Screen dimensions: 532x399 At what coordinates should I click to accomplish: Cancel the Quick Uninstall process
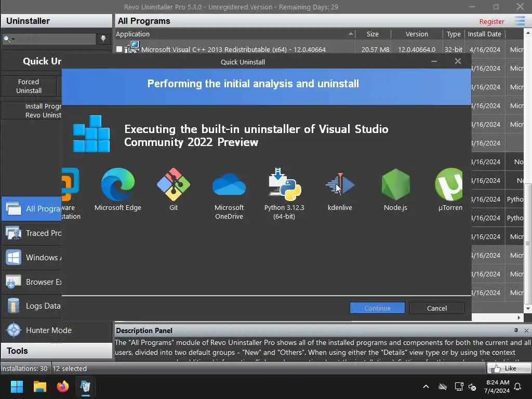click(x=436, y=308)
